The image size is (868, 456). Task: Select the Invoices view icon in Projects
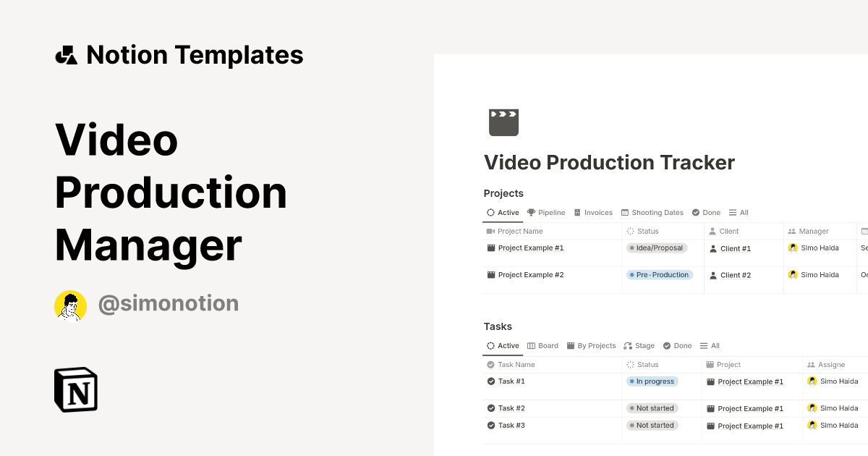point(579,212)
